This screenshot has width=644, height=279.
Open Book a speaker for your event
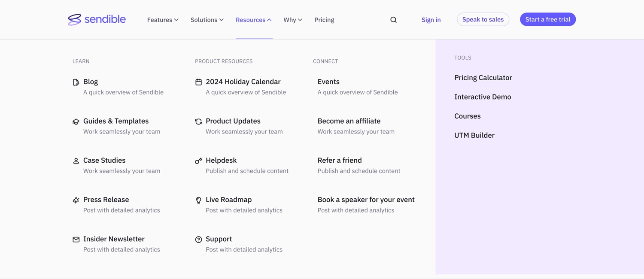pos(366,200)
